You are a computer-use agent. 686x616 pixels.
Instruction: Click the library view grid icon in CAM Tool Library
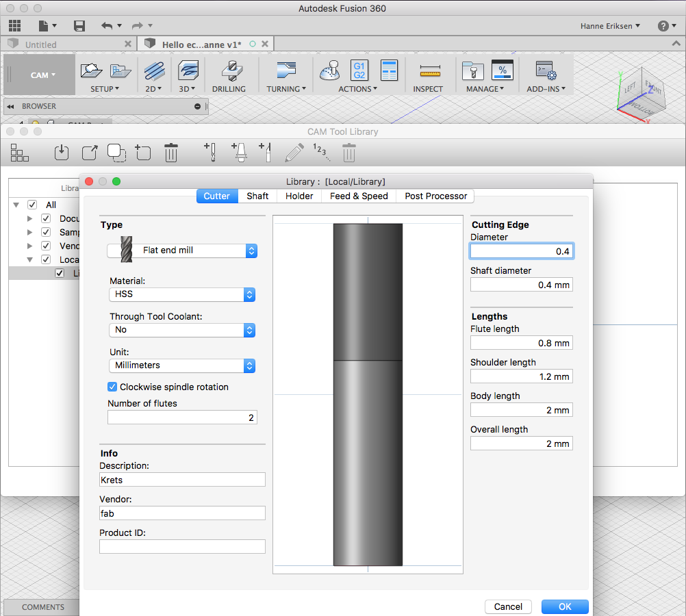click(19, 153)
